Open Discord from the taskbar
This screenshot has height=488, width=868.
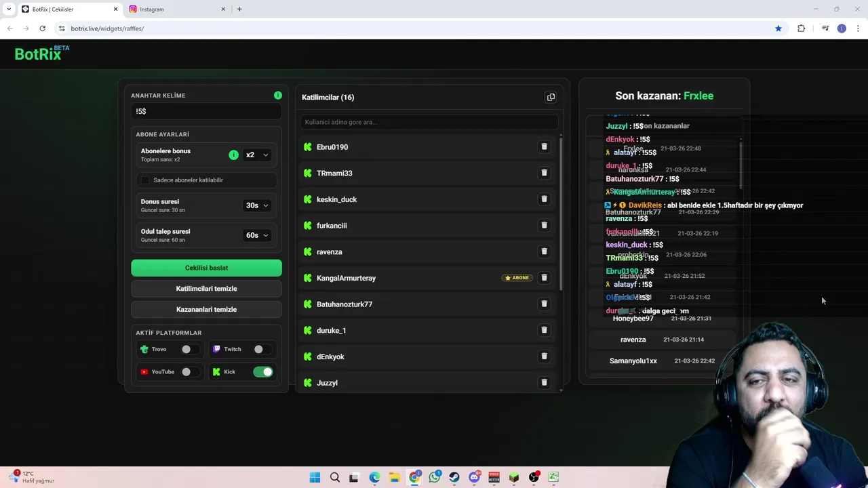point(474,477)
